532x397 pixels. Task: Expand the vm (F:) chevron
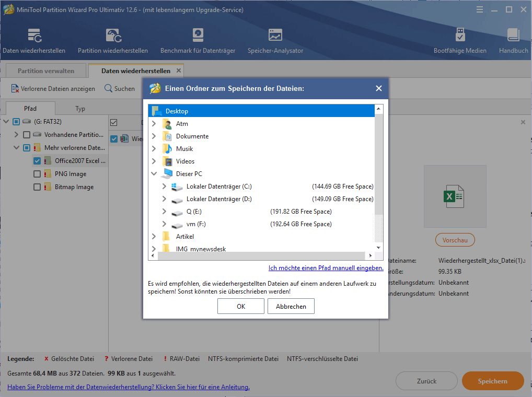pos(164,224)
